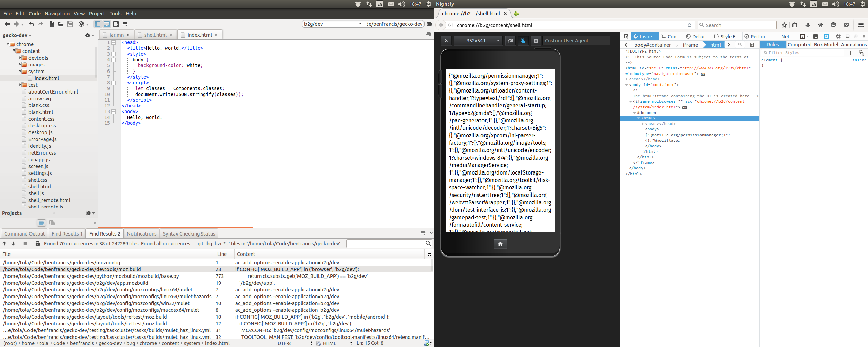Screen dimensions: 868x347
Task: Collapse the content folder in file tree
Action: (x=14, y=51)
